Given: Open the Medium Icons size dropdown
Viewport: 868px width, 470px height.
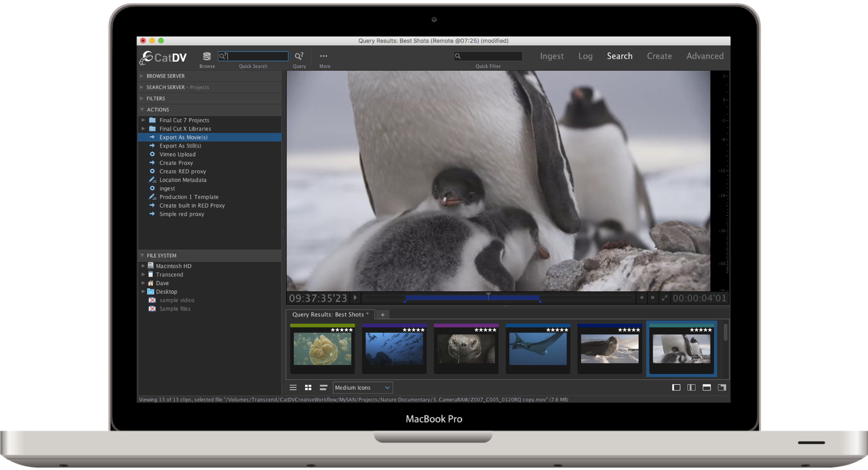Looking at the screenshot, I should pos(363,387).
